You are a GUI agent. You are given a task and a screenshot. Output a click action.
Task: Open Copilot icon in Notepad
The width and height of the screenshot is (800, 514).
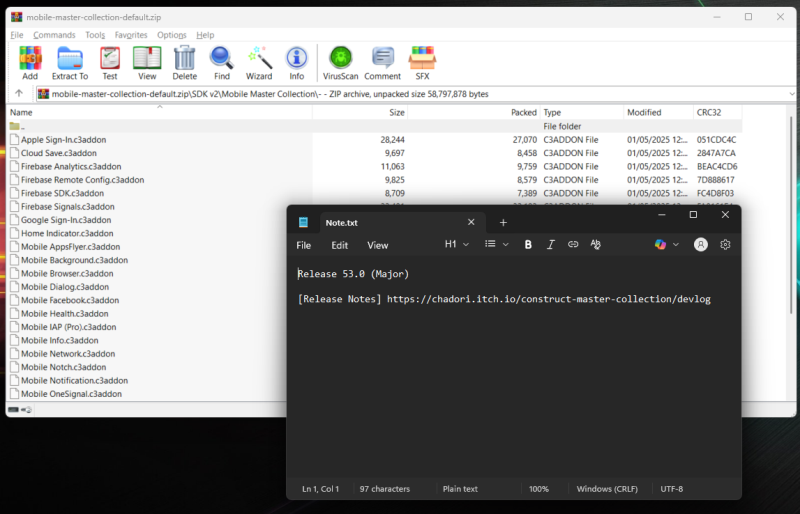click(660, 244)
